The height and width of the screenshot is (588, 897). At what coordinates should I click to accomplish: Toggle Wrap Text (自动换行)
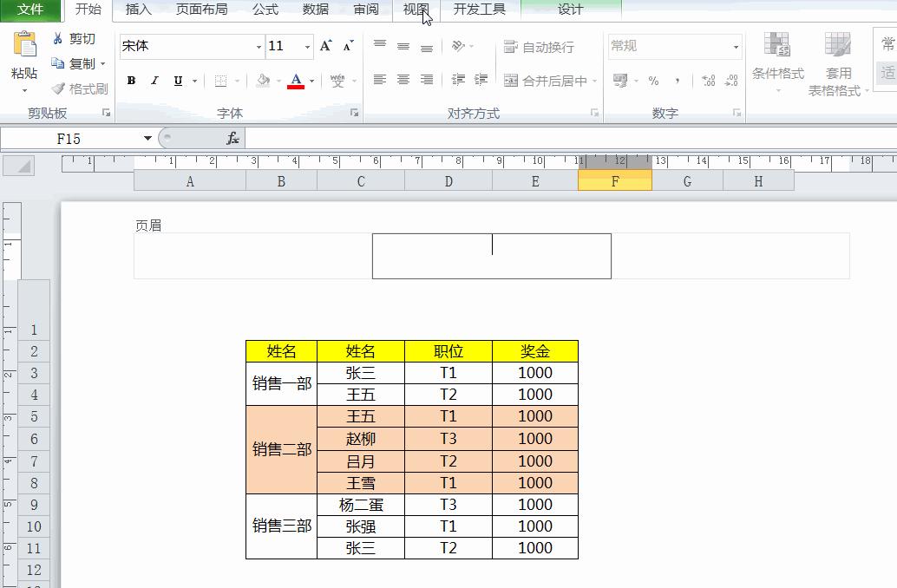pos(539,47)
